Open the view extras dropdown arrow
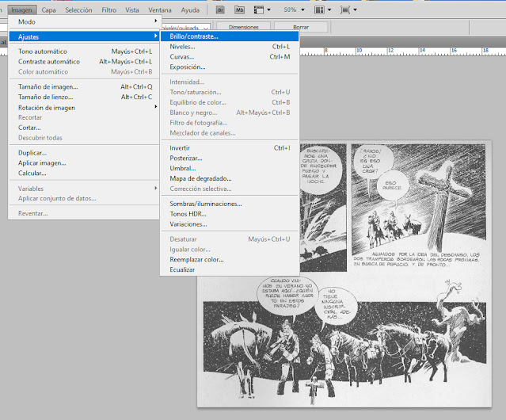The width and height of the screenshot is (506, 420). coord(268,10)
